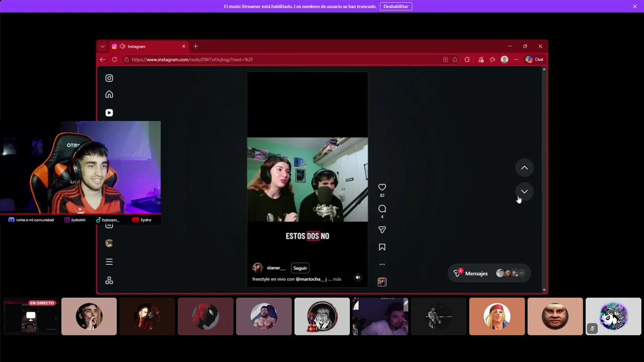Select the blonde bandana avatar participant tile
The image size is (644, 362).
(x=497, y=316)
